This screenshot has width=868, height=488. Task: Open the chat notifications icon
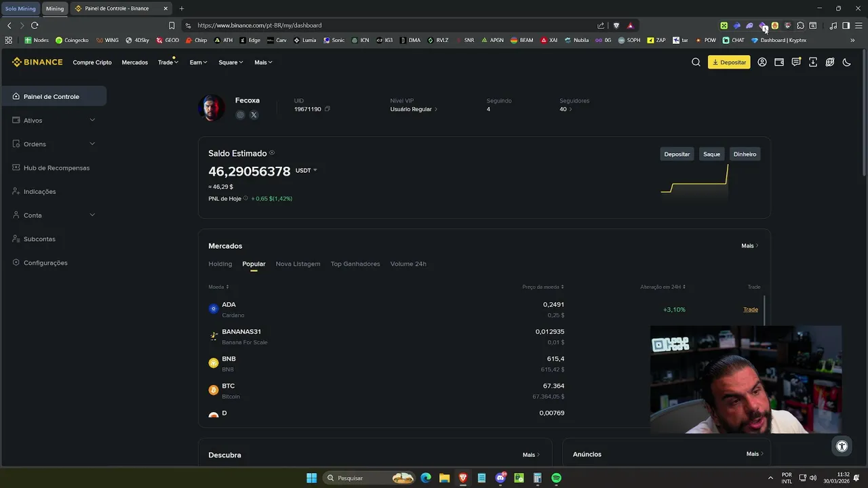pos(796,62)
